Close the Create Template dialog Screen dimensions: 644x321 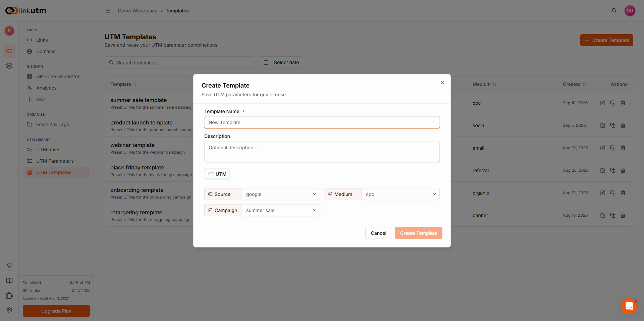[x=442, y=83]
